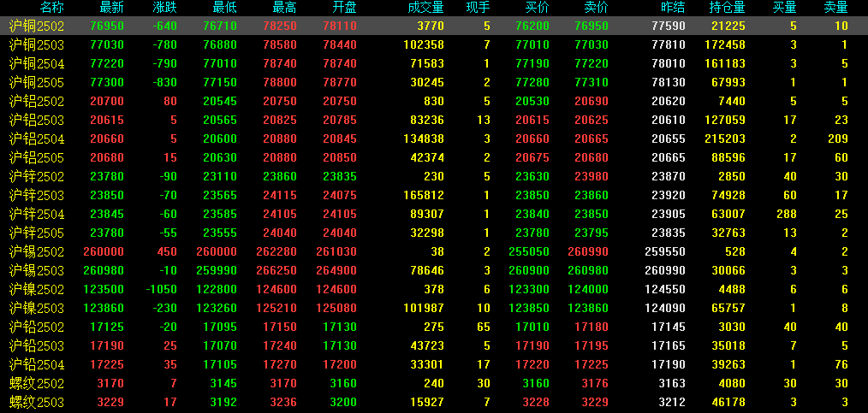This screenshot has height=413, width=868.
Task: Select the 沪铅2502 contract name
Action: click(37, 327)
